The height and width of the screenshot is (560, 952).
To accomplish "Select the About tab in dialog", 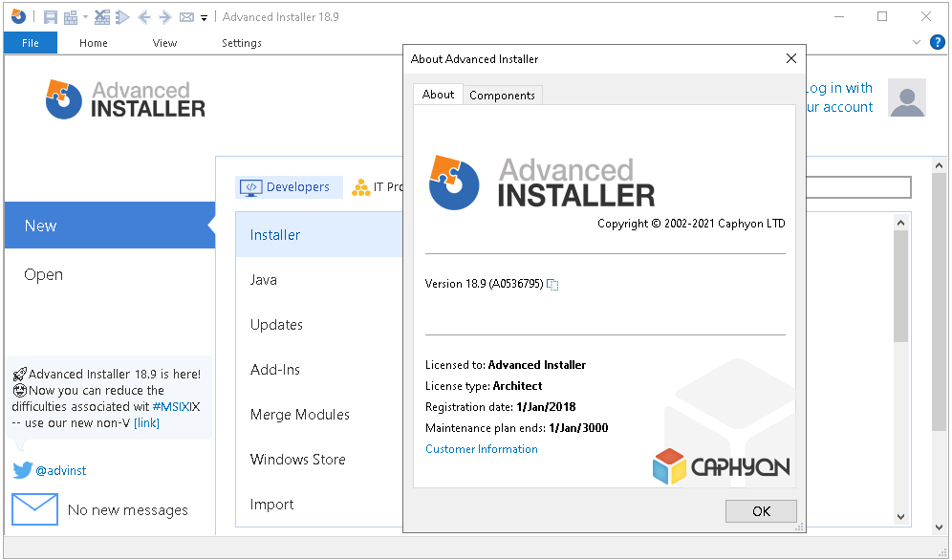I will [x=438, y=94].
